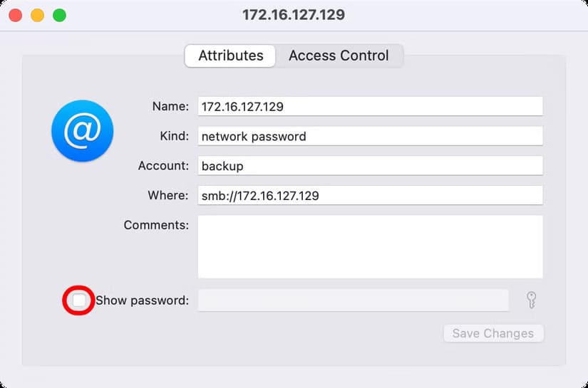Viewport: 588px width, 388px height.
Task: Click the "Comments:" field label
Action: [x=156, y=225]
